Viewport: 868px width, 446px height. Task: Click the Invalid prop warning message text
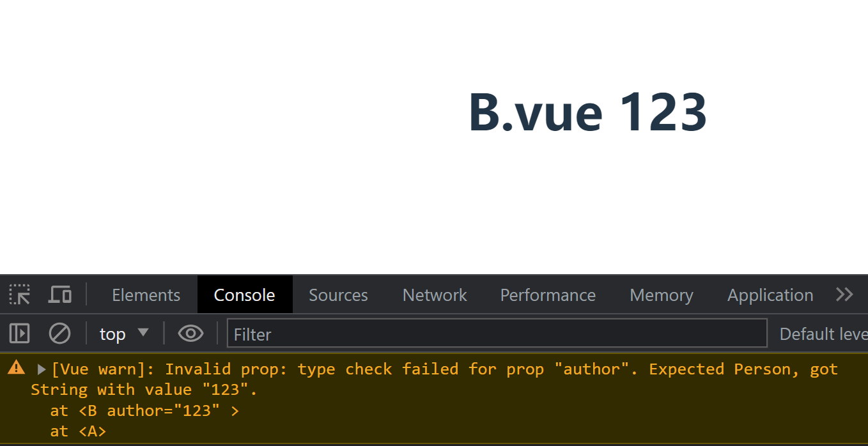(x=434, y=379)
